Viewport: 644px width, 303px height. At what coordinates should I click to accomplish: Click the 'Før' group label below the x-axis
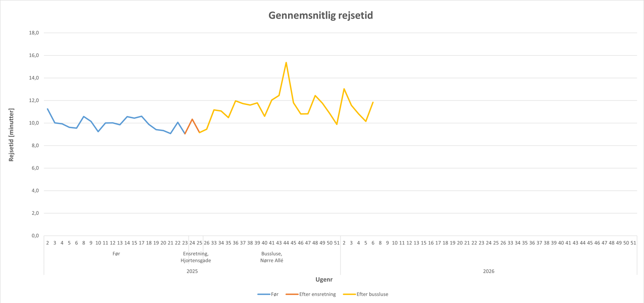[x=116, y=254]
